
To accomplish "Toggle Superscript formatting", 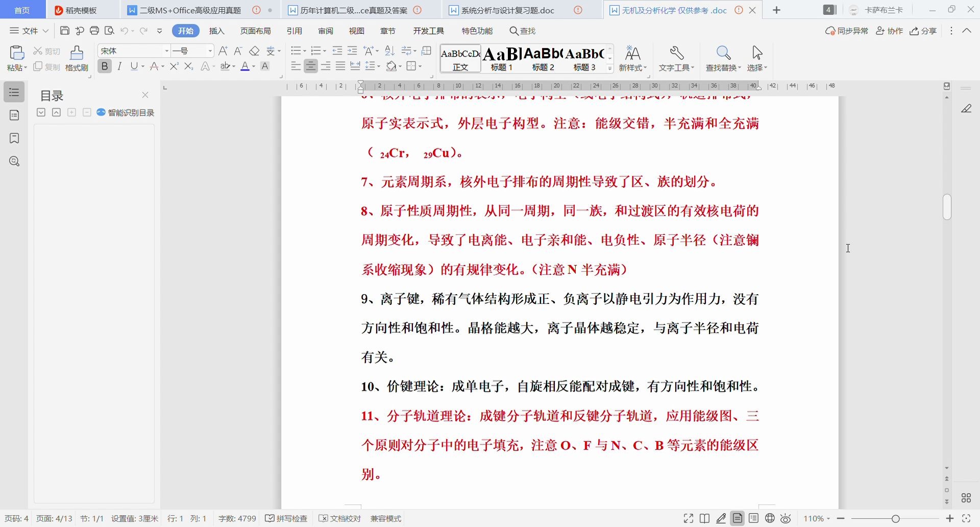I will coord(174,66).
